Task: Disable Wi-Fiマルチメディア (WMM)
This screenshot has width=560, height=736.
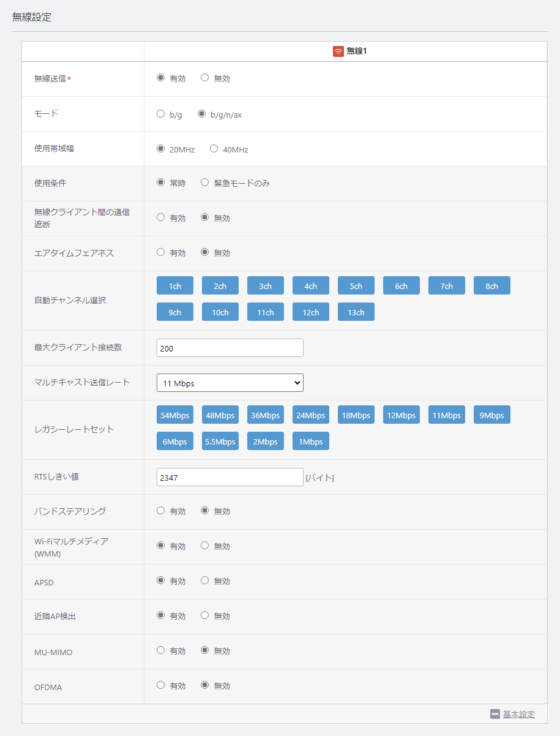Action: tap(205, 545)
